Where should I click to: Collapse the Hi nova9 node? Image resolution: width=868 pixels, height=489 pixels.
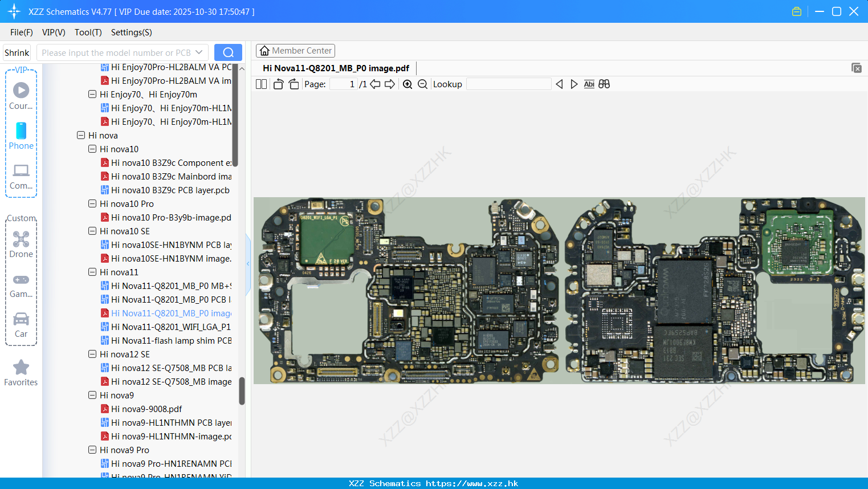click(x=92, y=395)
